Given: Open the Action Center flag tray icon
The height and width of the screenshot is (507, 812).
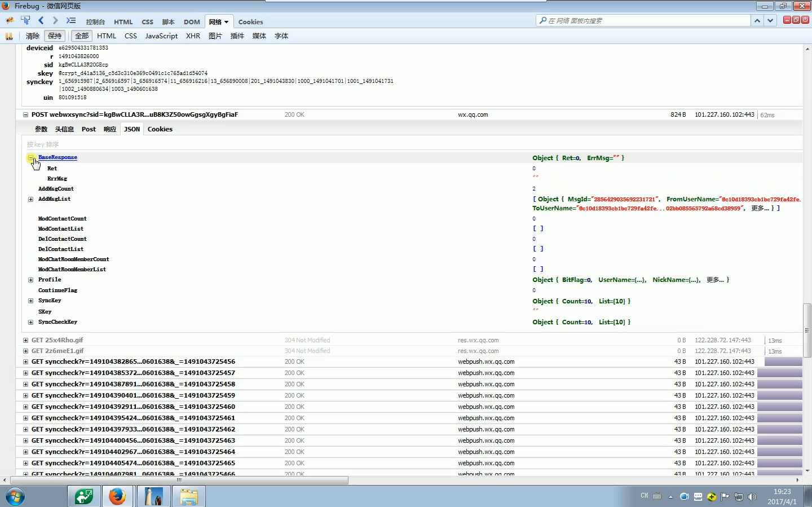Looking at the screenshot, I should click(725, 497).
